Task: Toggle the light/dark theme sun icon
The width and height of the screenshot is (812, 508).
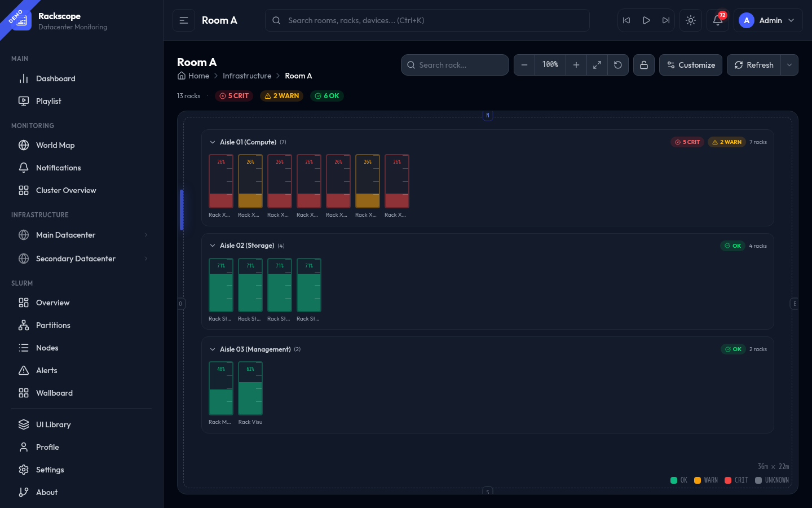Action: pyautogui.click(x=690, y=20)
